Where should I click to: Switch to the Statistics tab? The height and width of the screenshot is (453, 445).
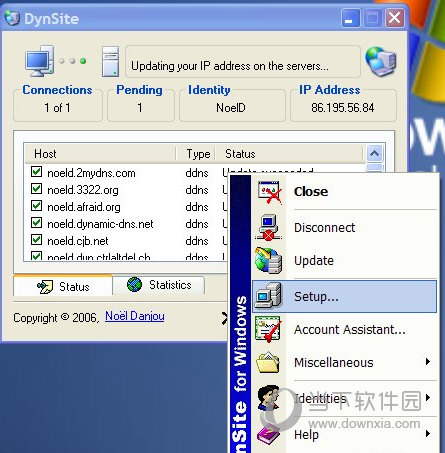[x=159, y=285]
